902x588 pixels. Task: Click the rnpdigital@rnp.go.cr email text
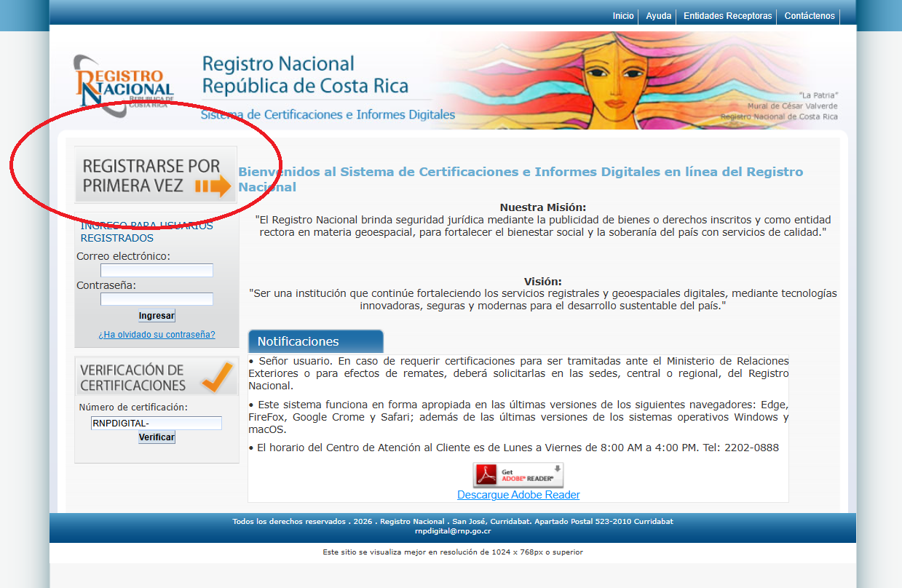pyautogui.click(x=453, y=531)
